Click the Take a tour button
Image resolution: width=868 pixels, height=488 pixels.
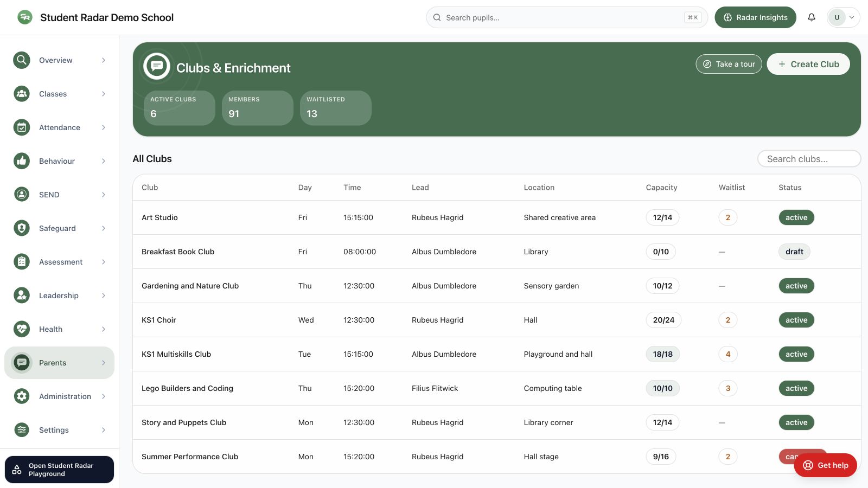coord(729,64)
